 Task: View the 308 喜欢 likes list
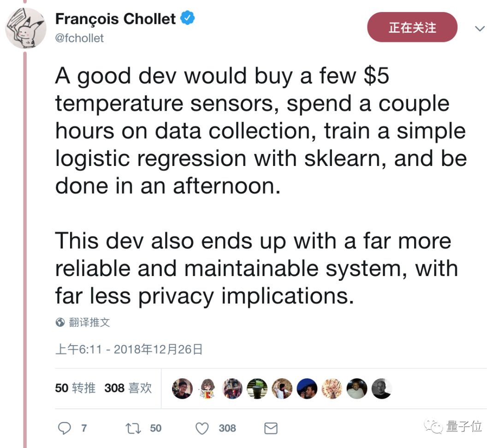[128, 388]
